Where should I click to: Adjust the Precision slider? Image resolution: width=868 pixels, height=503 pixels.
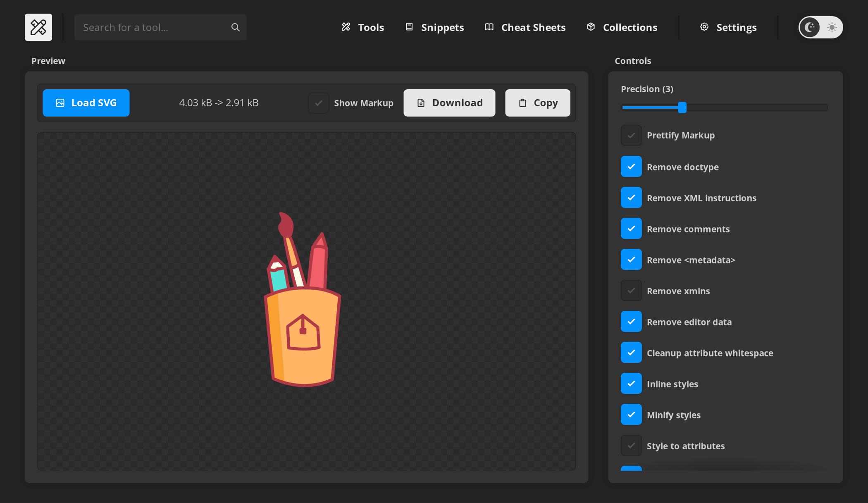coord(682,107)
